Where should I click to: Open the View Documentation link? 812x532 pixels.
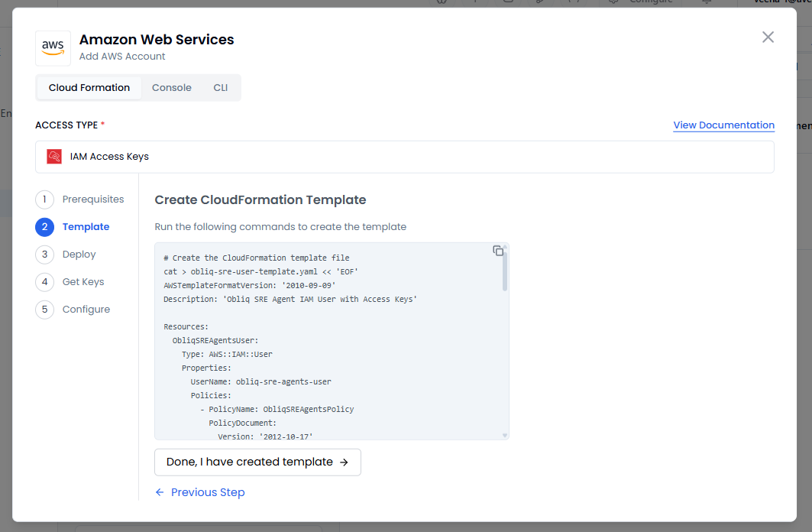click(x=723, y=125)
